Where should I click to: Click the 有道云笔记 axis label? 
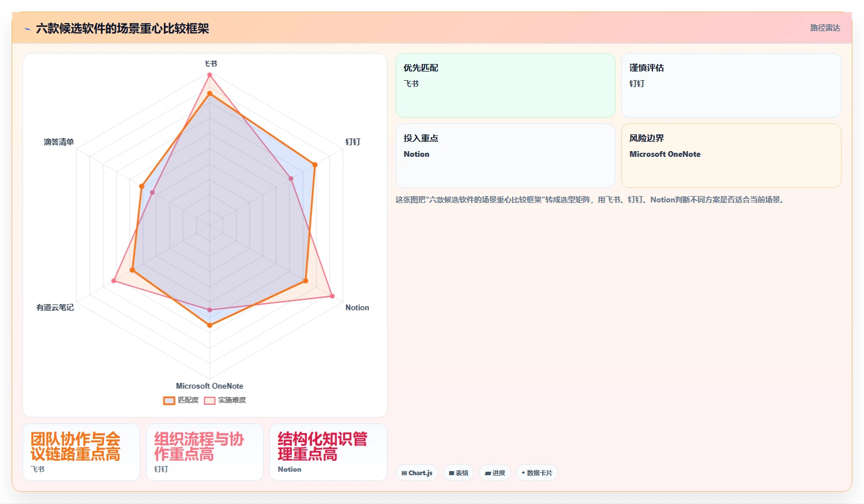pos(55,307)
